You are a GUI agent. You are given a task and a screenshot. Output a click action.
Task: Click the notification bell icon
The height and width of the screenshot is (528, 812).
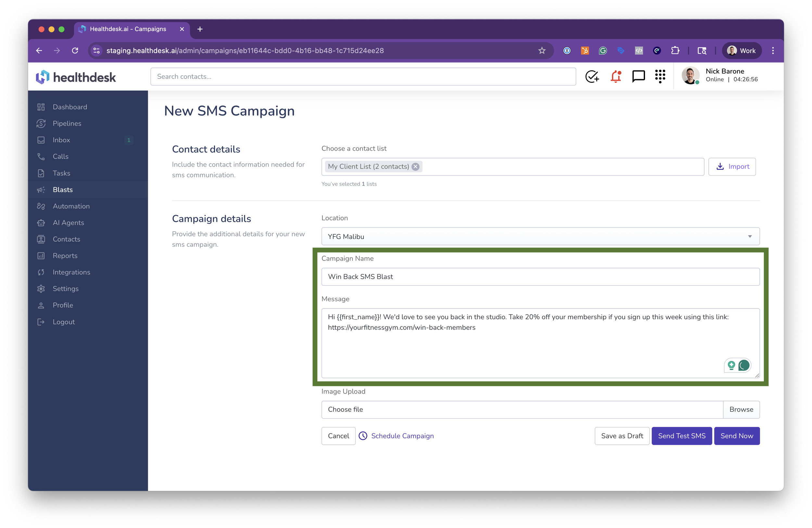point(616,76)
